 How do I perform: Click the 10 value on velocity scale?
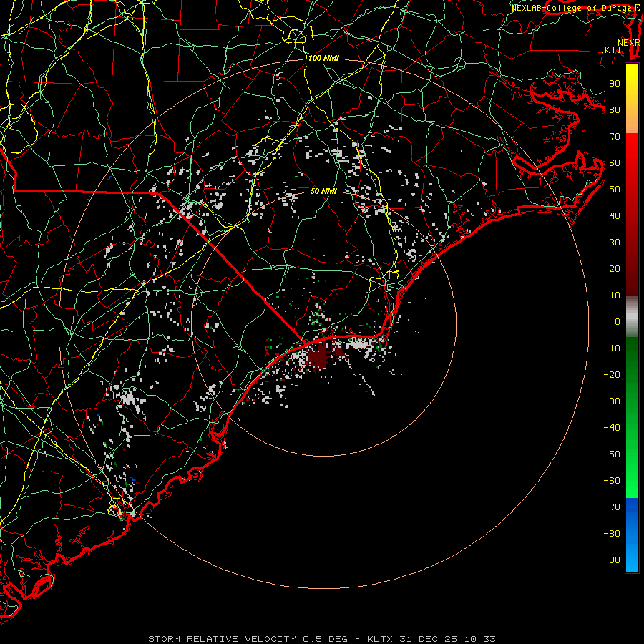(615, 296)
